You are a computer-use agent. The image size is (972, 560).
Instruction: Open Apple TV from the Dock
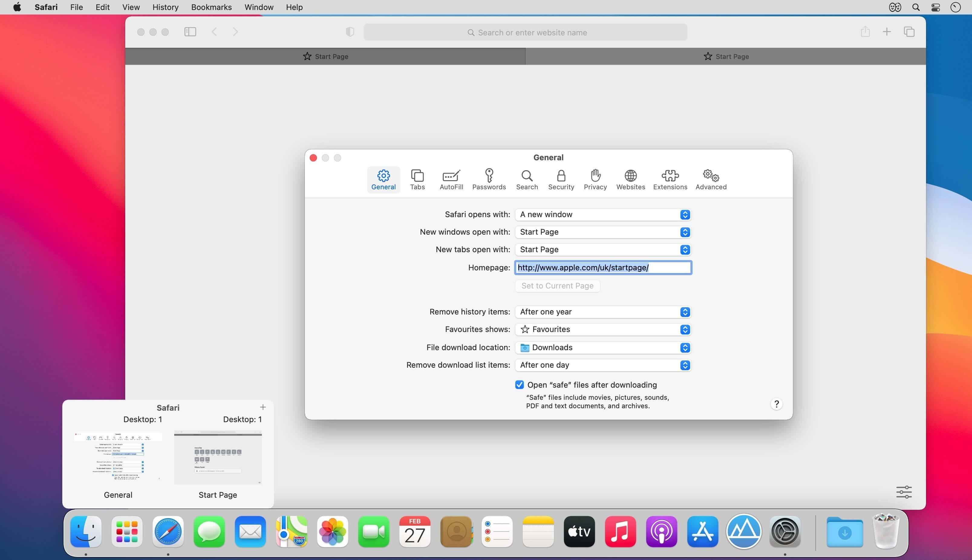tap(579, 532)
